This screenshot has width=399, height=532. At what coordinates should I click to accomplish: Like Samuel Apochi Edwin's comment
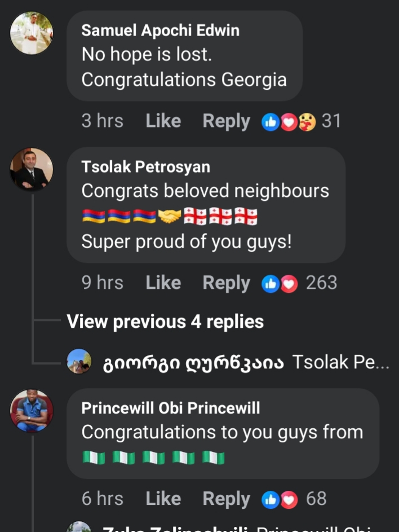point(163,121)
